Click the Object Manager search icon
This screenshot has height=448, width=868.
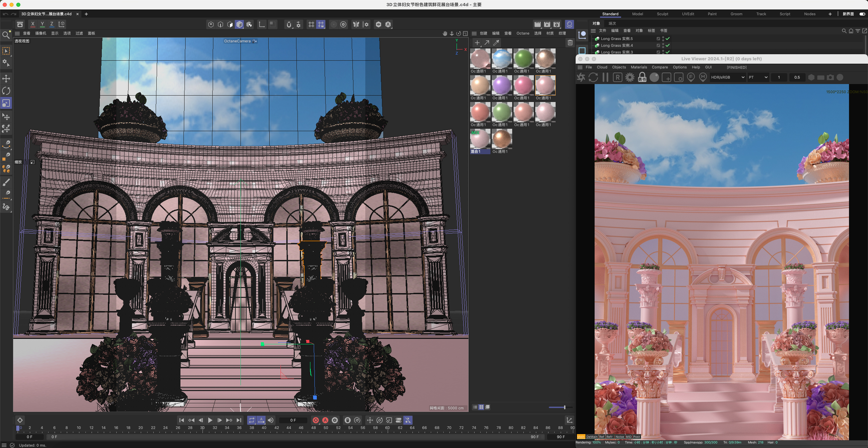coord(844,31)
